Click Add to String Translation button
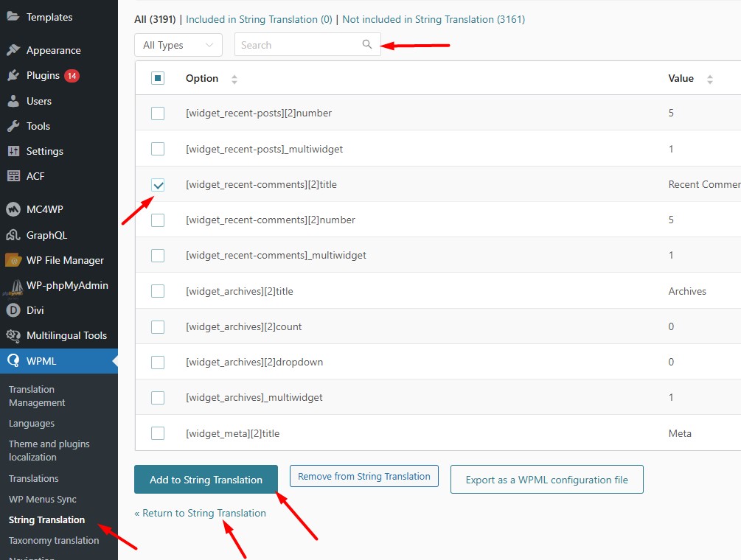The height and width of the screenshot is (560, 741). [206, 479]
